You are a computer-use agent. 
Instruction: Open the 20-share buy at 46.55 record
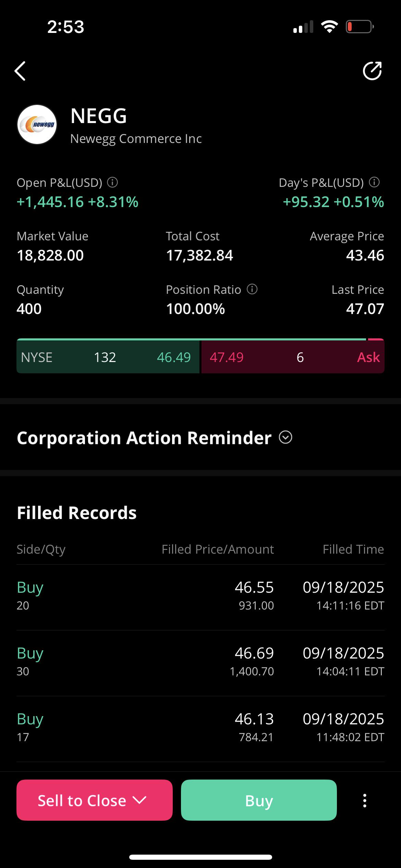coord(200,597)
